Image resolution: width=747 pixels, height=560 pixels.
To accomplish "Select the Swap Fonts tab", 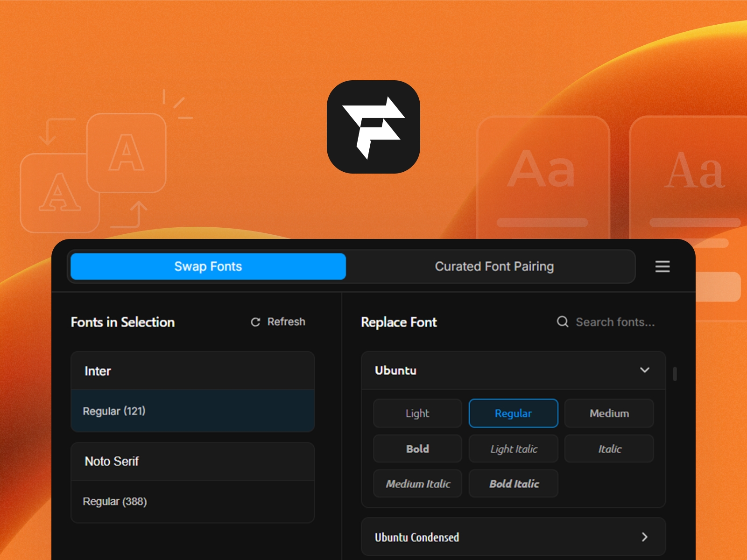I will (208, 266).
